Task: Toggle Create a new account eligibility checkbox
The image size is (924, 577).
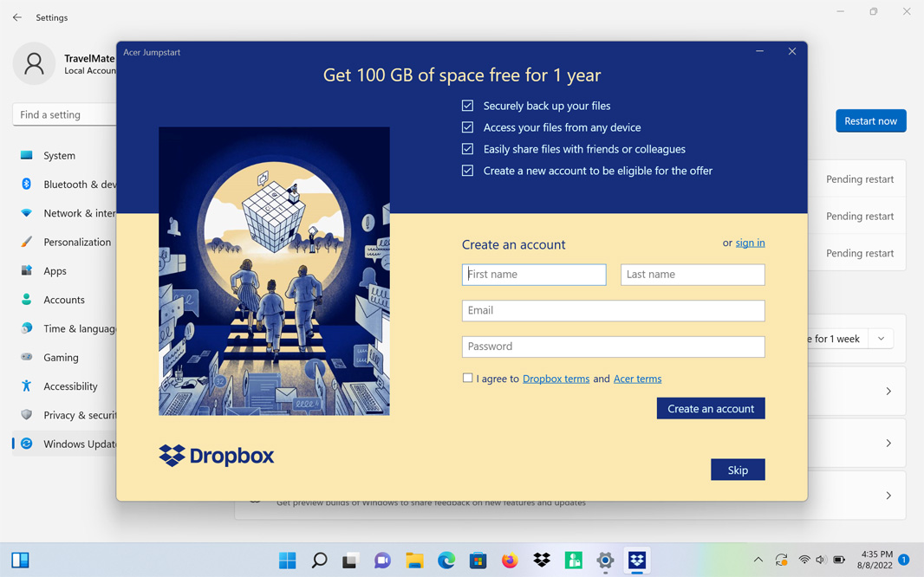Action: pyautogui.click(x=467, y=171)
